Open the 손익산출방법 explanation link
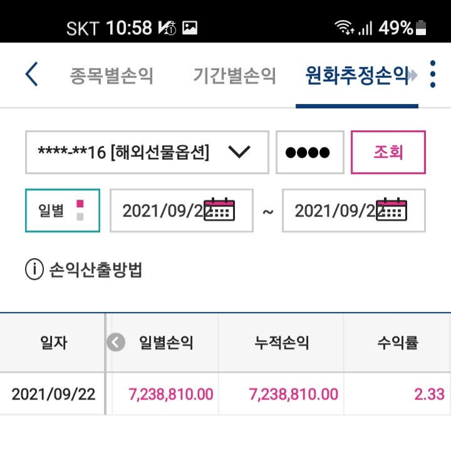The height and width of the screenshot is (476, 451). click(95, 269)
